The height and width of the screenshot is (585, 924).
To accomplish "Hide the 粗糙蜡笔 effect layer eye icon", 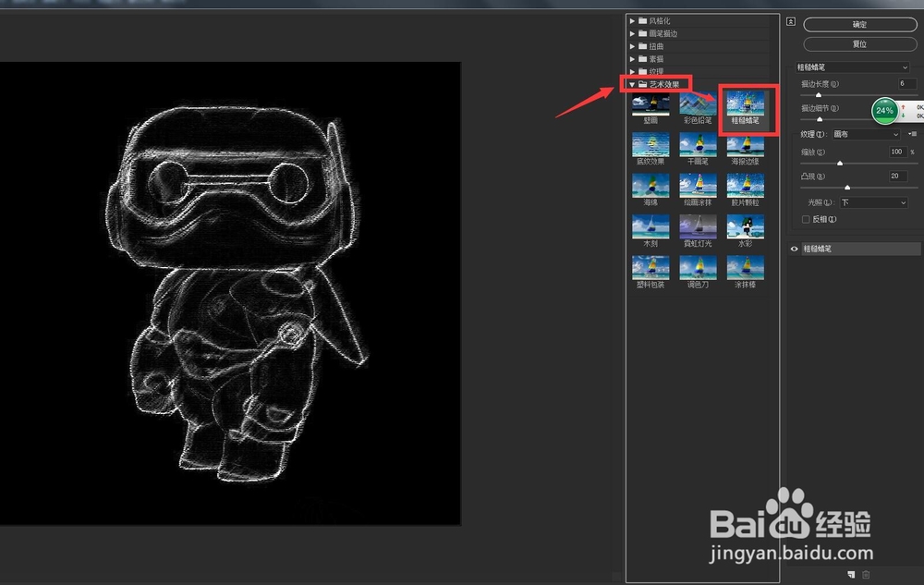I will coord(794,249).
